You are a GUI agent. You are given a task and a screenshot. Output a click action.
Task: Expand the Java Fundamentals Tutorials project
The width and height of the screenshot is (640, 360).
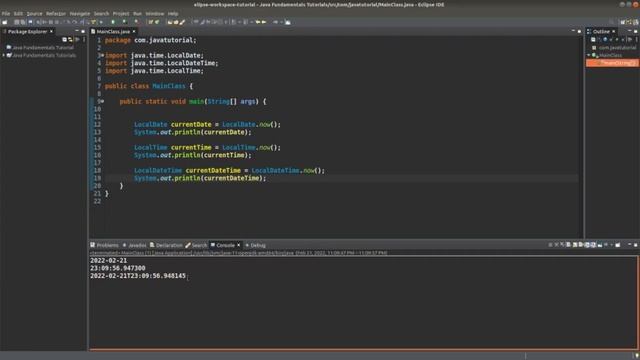point(4,55)
